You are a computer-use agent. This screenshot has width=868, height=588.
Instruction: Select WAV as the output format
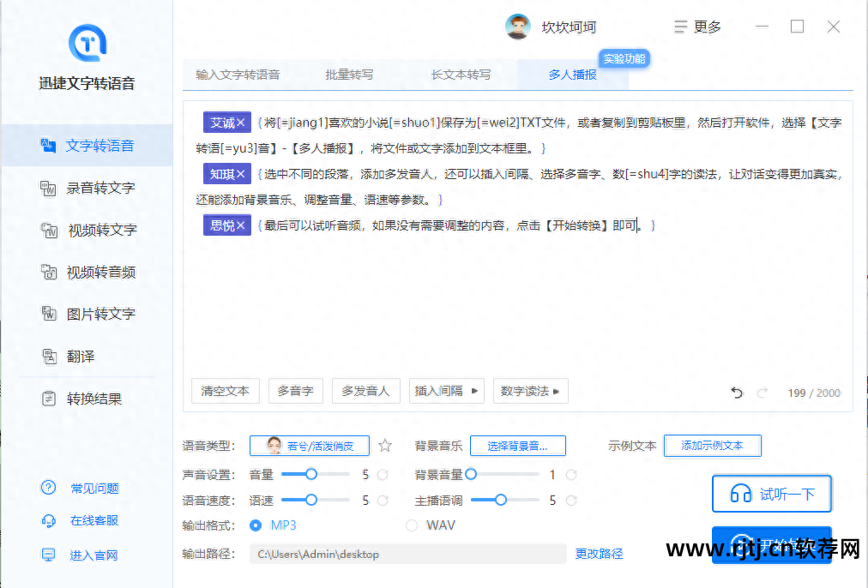[413, 525]
